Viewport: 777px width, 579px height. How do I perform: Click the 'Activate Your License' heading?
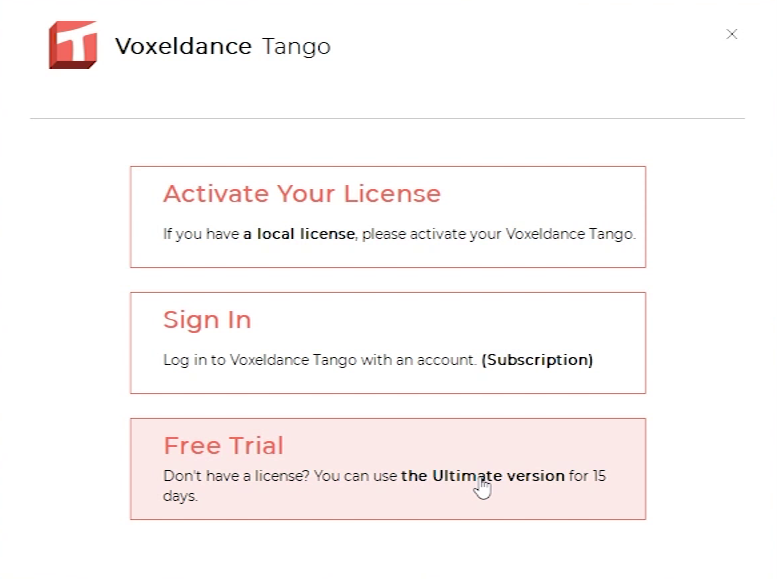tap(302, 193)
